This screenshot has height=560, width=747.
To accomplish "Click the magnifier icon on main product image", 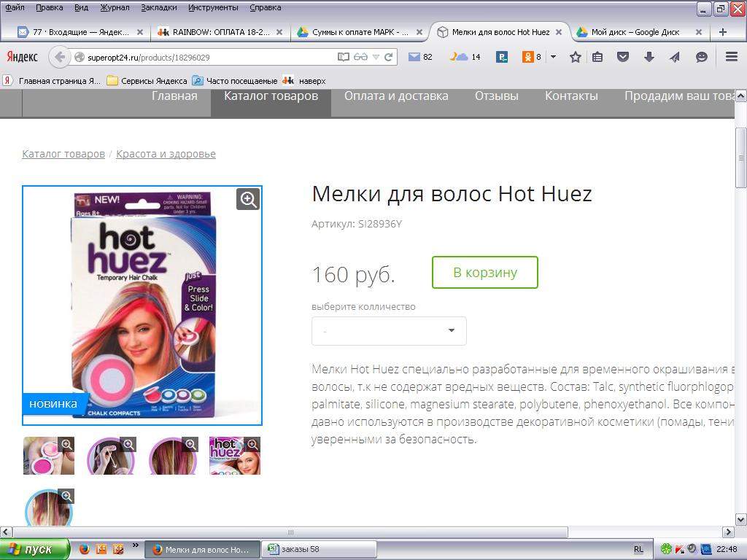I will click(248, 199).
